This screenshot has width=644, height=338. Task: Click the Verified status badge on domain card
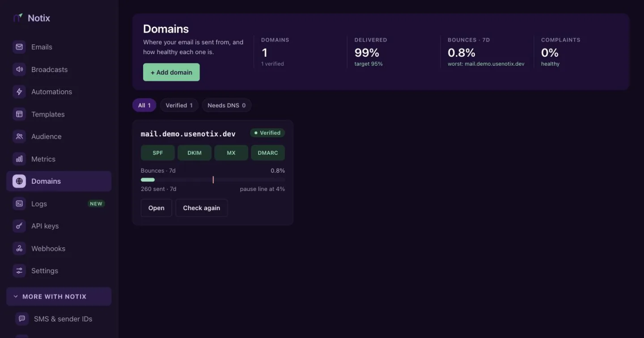[x=267, y=133]
